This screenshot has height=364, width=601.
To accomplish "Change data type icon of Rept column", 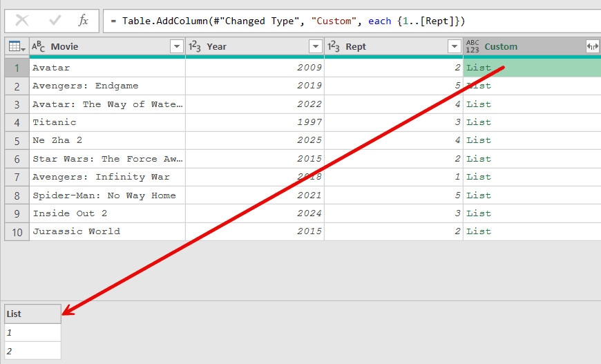I will click(x=334, y=47).
